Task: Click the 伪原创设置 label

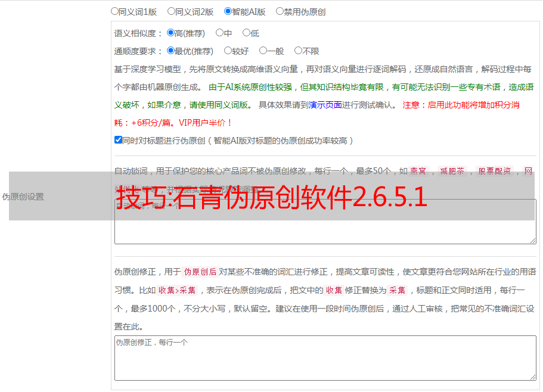Action: pyautogui.click(x=23, y=197)
